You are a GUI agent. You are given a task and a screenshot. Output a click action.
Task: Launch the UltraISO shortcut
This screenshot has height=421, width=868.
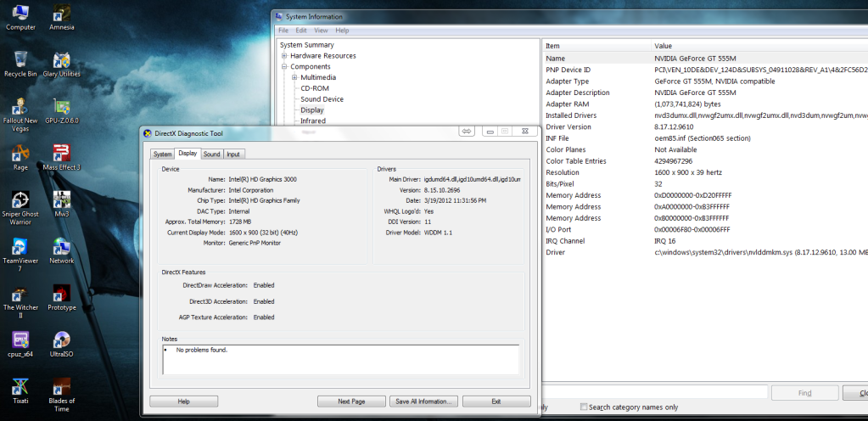tap(61, 344)
